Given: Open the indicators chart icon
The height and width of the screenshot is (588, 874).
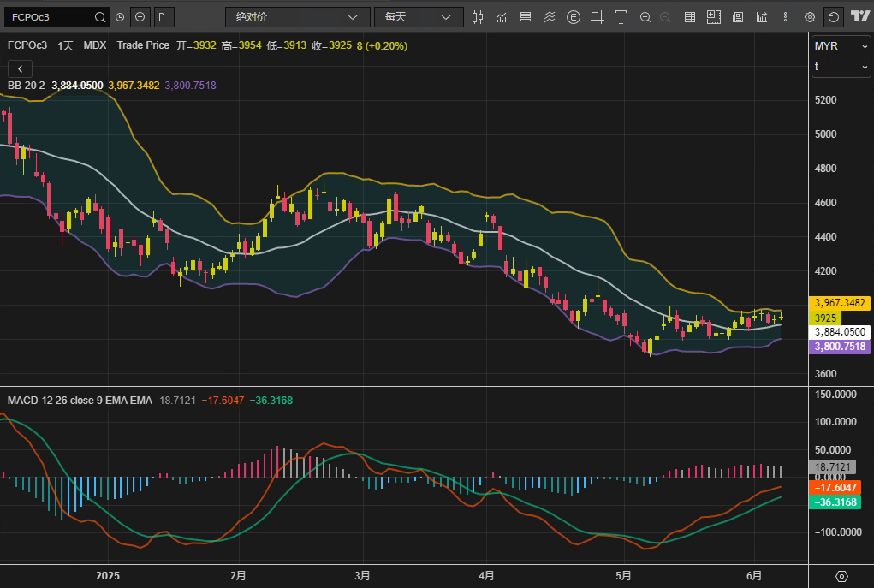Looking at the screenshot, I should [502, 16].
